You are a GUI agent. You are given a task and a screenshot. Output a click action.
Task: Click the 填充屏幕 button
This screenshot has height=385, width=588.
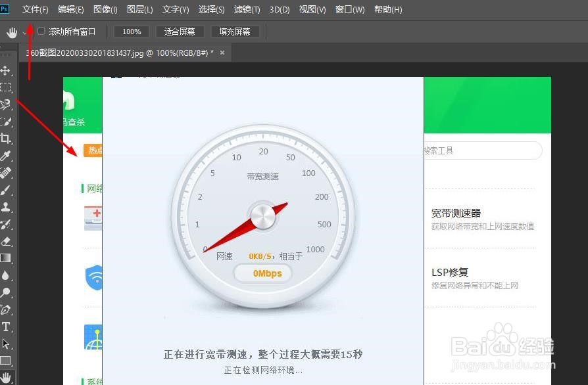(235, 31)
